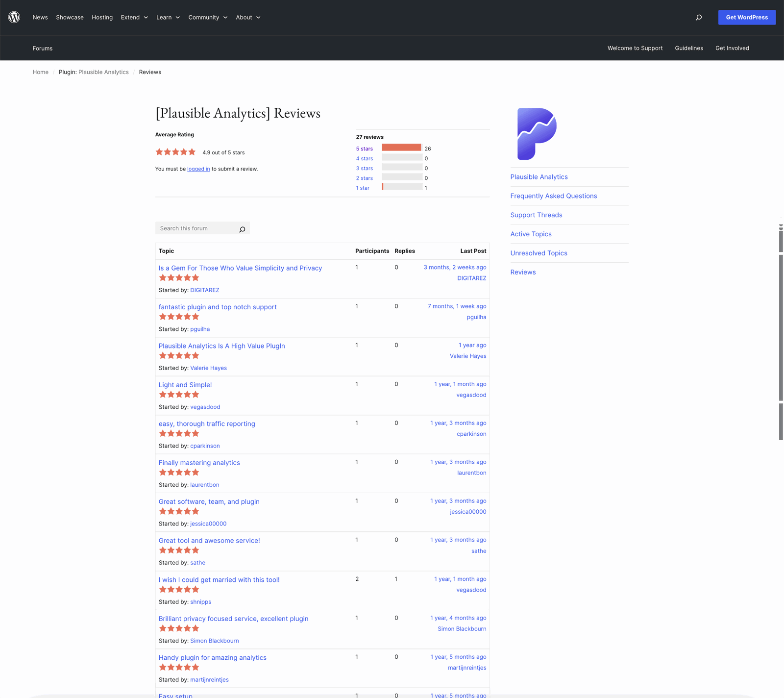The width and height of the screenshot is (784, 698).
Task: Click the Plausible Analytics plugin logo
Action: coord(537,133)
